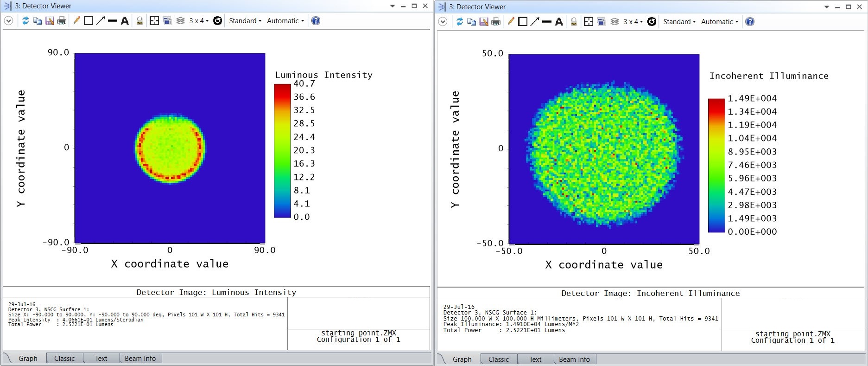
Task: Refresh the left Luminous Intensity viewer
Action: (x=25, y=21)
